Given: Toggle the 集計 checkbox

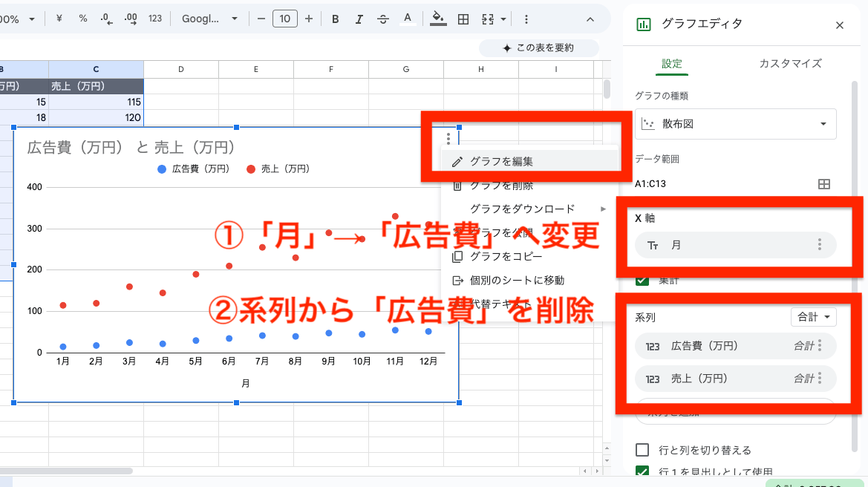Looking at the screenshot, I should (643, 280).
